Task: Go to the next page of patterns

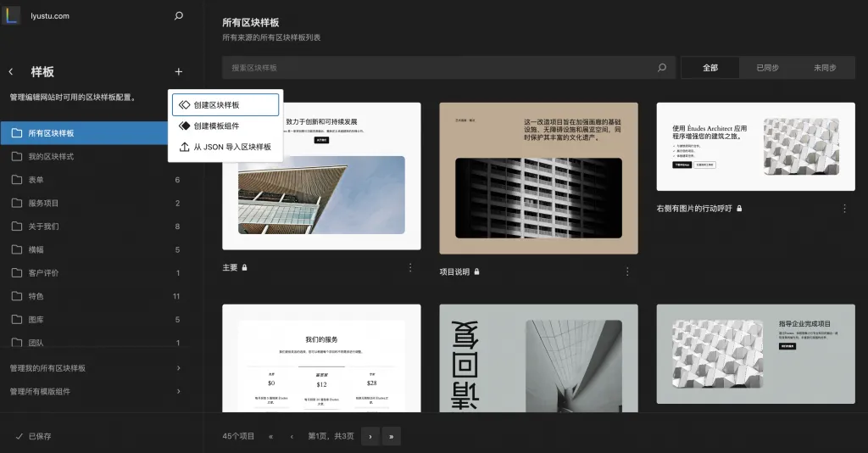Action: pyautogui.click(x=370, y=436)
